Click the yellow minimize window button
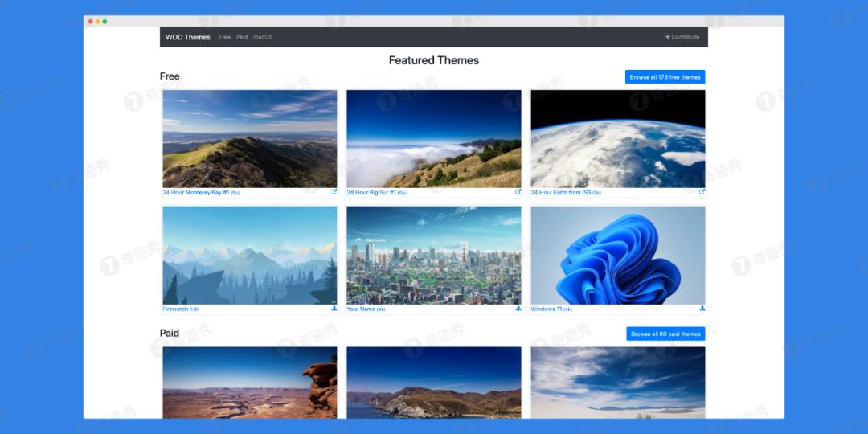 pos(98,21)
